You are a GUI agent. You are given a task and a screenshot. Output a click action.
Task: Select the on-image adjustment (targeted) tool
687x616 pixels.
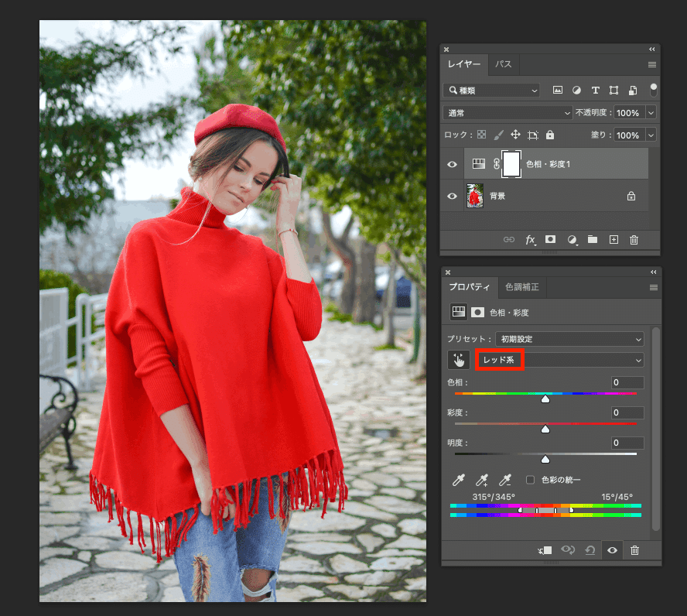459,360
